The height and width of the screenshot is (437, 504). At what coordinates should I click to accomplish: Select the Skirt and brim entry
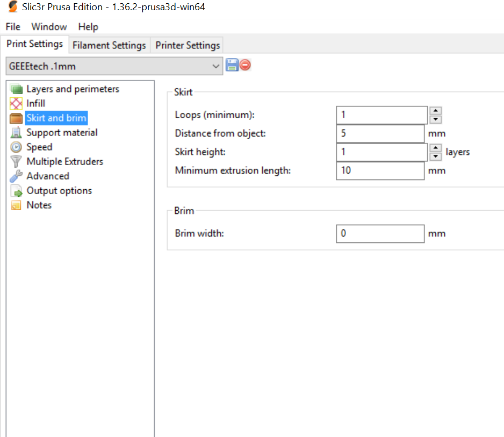coord(56,118)
